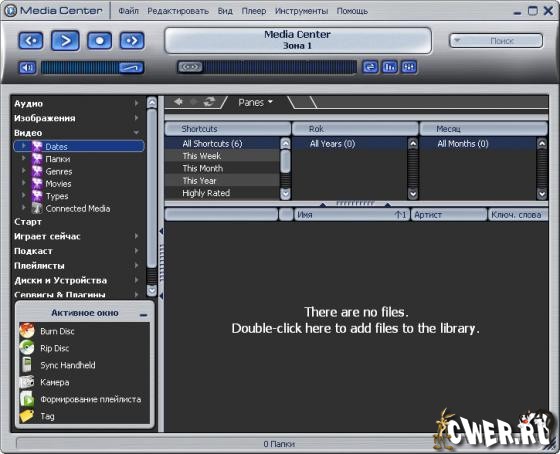Select the Папки video view icon
The image size is (560, 454).
[x=37, y=159]
